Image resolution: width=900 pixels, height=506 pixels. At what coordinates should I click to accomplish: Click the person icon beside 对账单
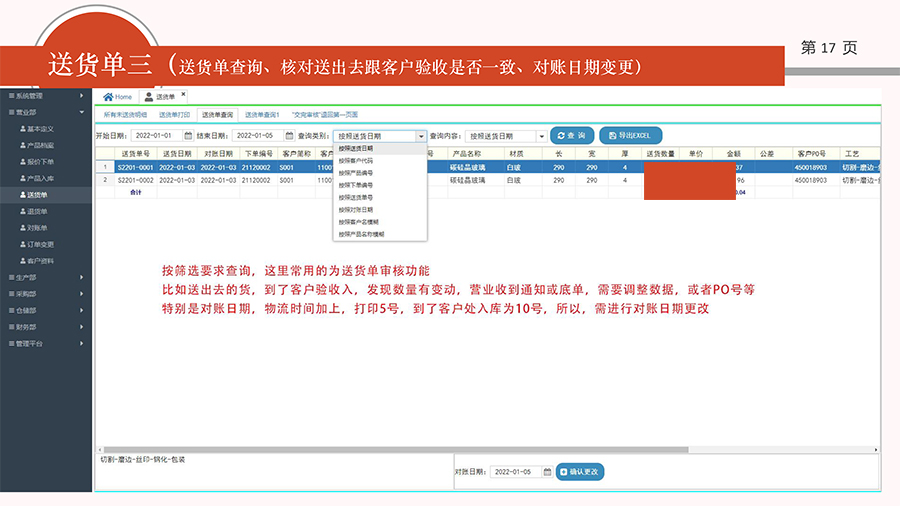coord(23,228)
